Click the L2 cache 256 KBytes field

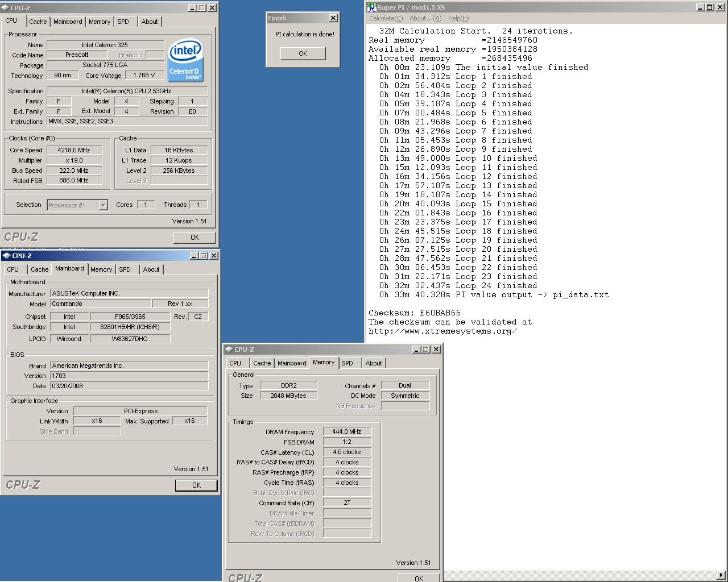click(x=179, y=171)
